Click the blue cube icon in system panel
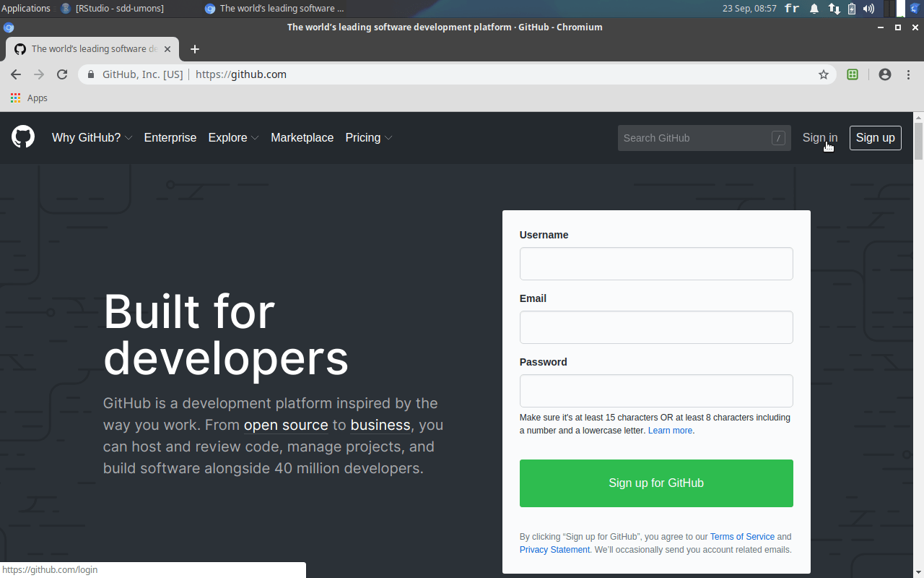 915,9
